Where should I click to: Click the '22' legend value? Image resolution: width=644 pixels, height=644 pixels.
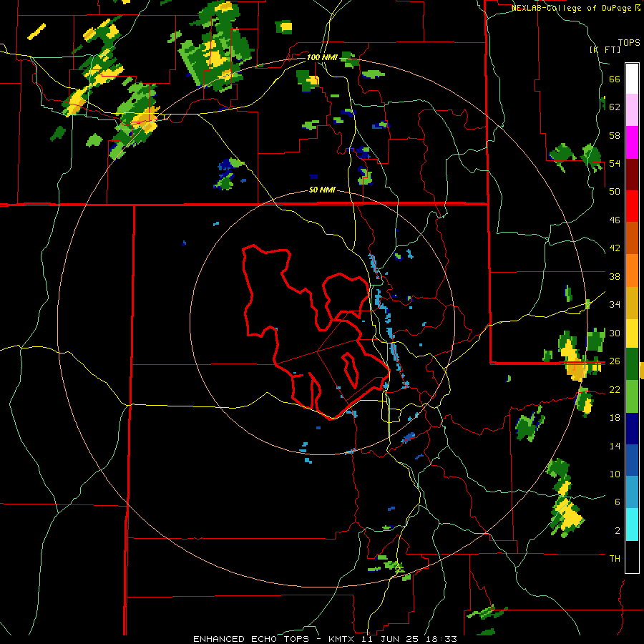[615, 389]
